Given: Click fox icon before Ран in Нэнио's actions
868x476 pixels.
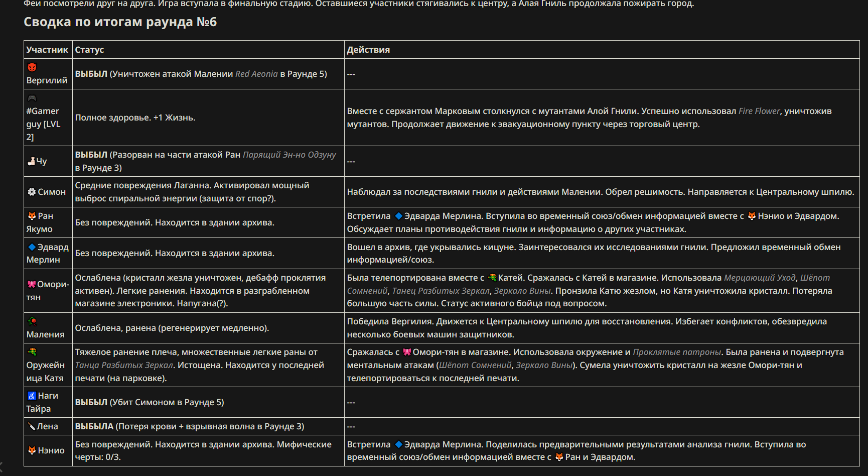Looking at the screenshot, I should pyautogui.click(x=559, y=457).
